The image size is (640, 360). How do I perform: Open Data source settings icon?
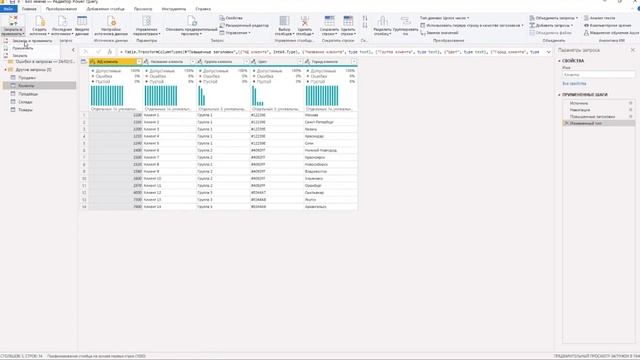[111, 21]
